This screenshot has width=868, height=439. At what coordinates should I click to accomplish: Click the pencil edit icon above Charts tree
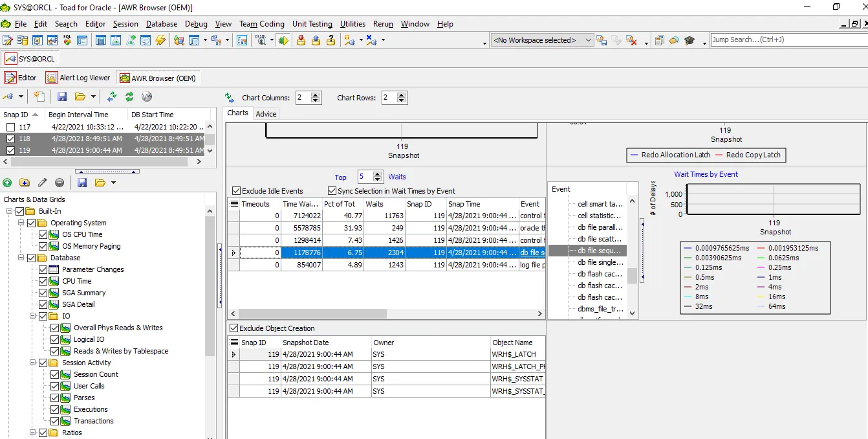tap(43, 183)
